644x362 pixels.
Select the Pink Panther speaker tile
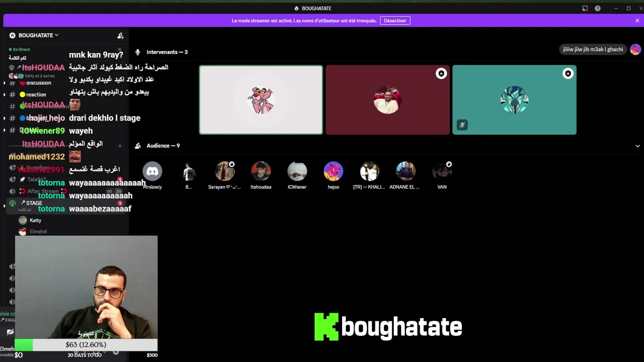click(261, 100)
